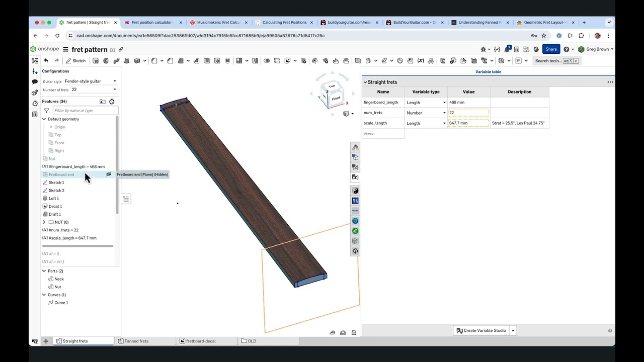Select Sketch 1 in feature list

point(56,183)
